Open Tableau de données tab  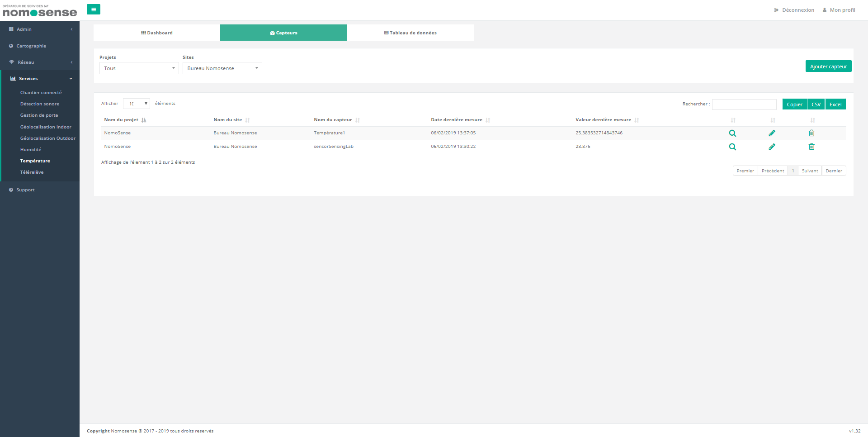coord(410,33)
